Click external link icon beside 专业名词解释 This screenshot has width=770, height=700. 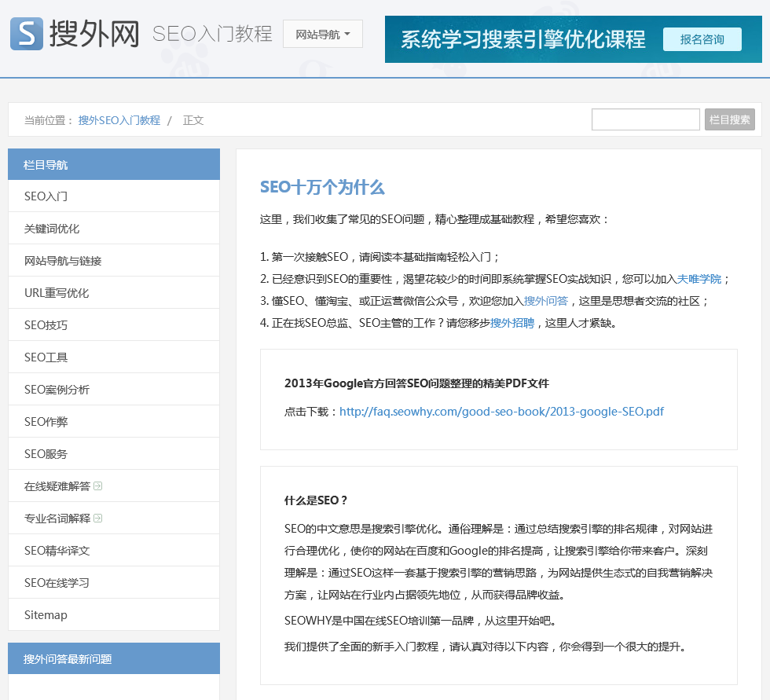click(x=97, y=519)
